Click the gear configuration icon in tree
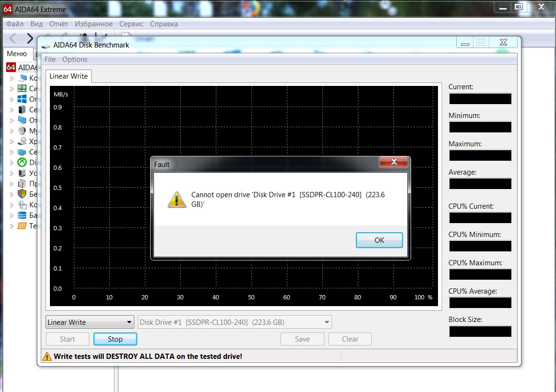 coord(22,205)
